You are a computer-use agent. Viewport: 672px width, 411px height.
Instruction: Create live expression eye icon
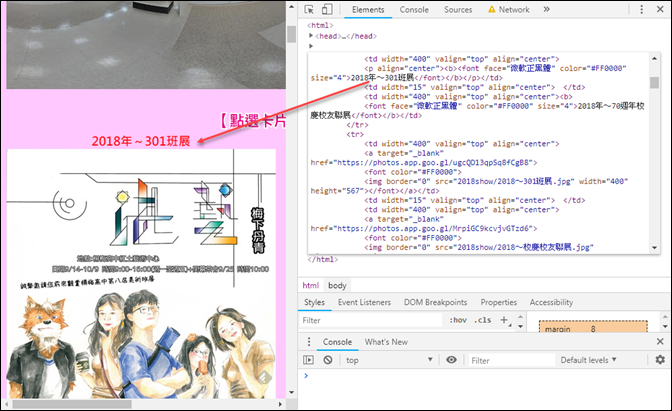click(x=451, y=360)
